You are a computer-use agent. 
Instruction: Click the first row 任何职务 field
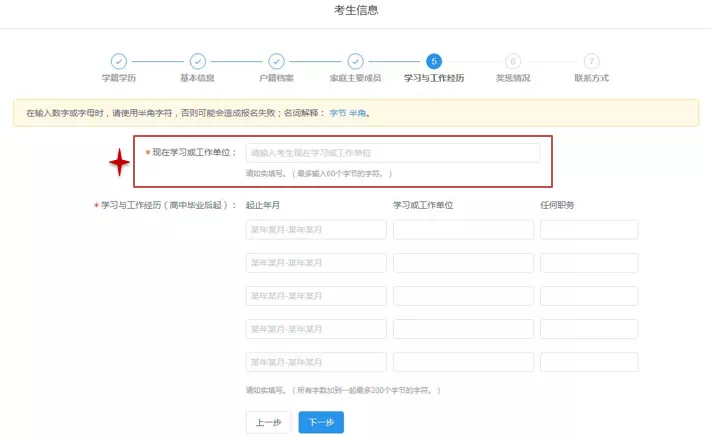click(589, 230)
